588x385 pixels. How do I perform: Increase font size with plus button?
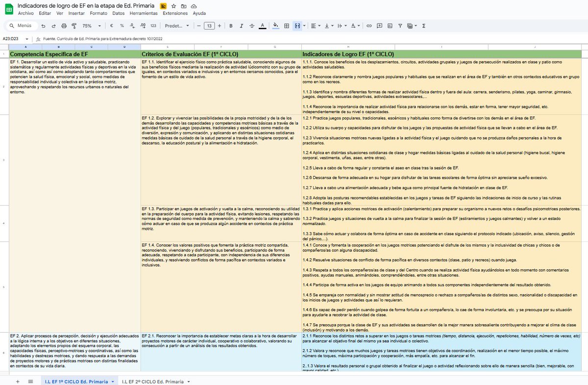(220, 25)
